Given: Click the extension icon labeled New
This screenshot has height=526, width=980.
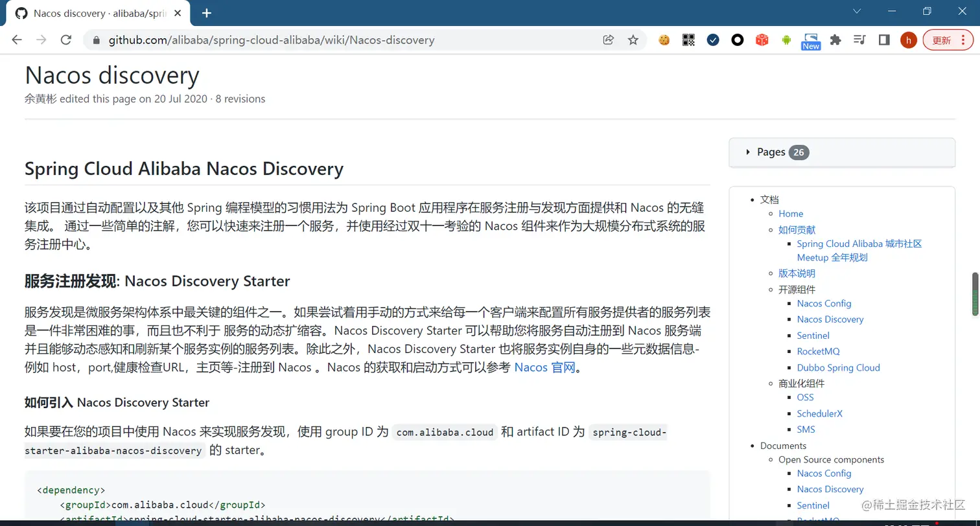Looking at the screenshot, I should 811,41.
